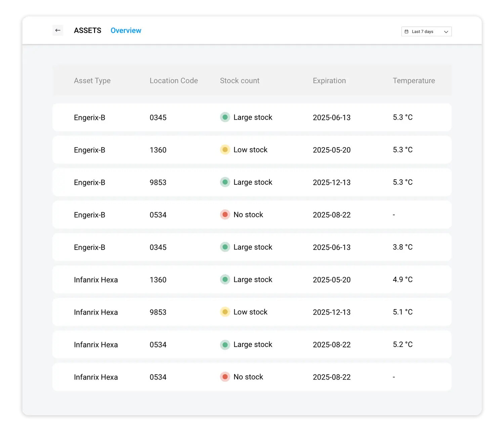504x434 pixels.
Task: Click the Location Code column header
Action: click(174, 81)
